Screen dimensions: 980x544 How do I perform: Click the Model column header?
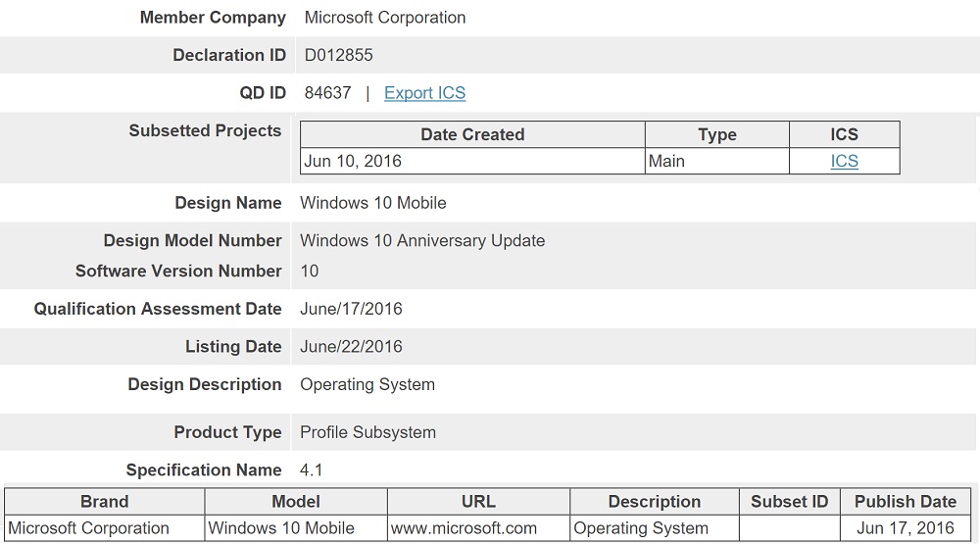coord(296,502)
